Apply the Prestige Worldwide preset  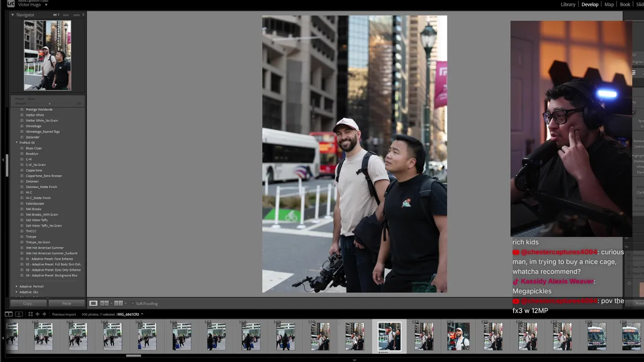39,110
